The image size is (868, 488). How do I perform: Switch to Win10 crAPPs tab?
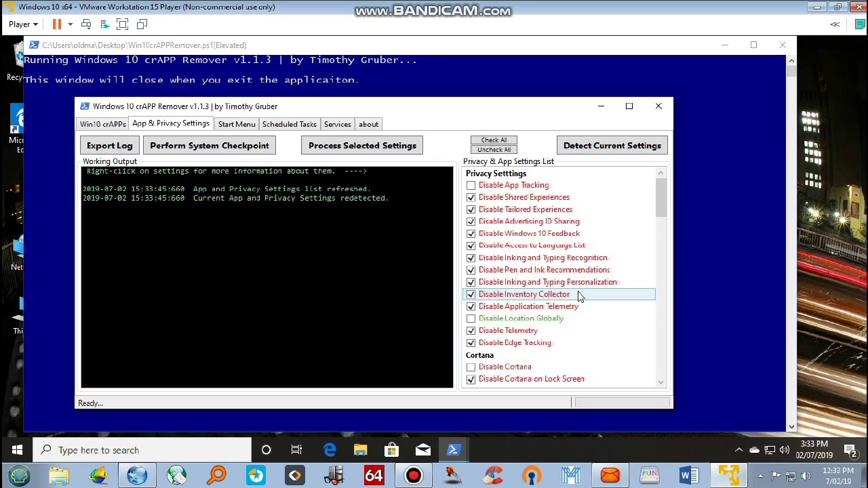pyautogui.click(x=102, y=124)
